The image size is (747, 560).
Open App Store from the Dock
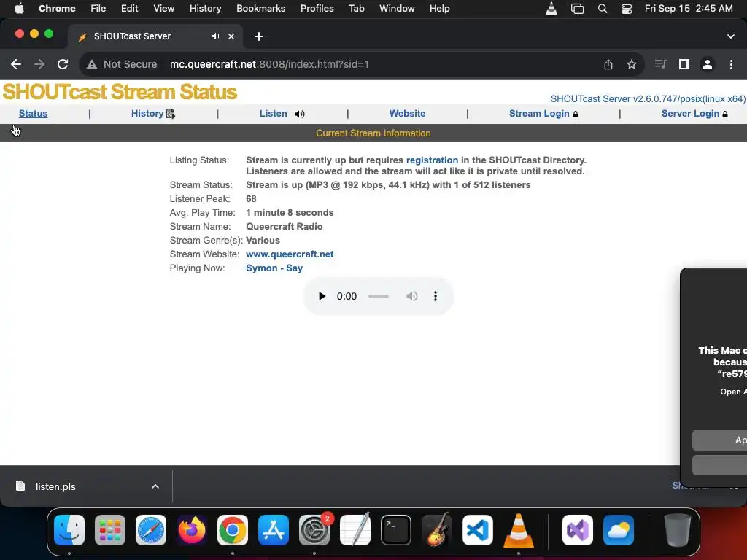(x=274, y=530)
